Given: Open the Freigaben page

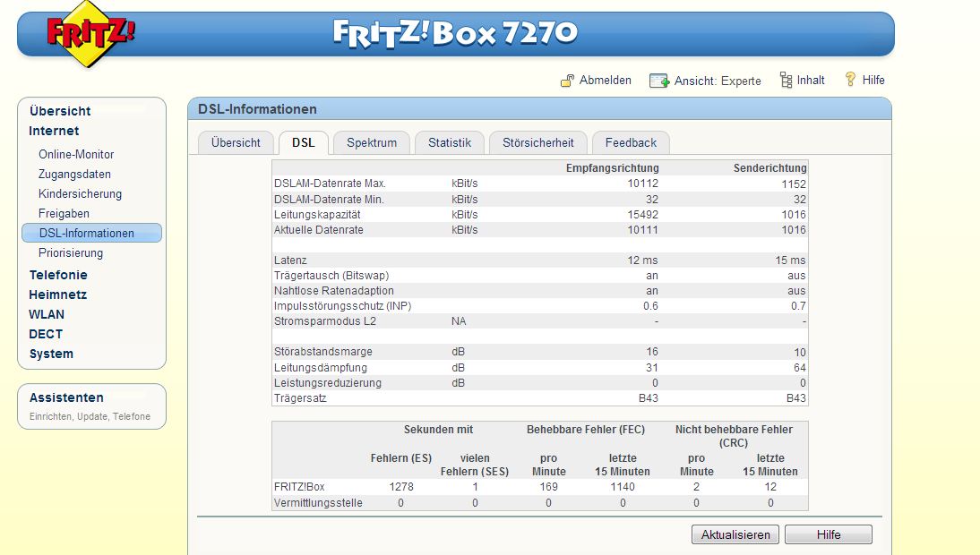Looking at the screenshot, I should [x=64, y=213].
